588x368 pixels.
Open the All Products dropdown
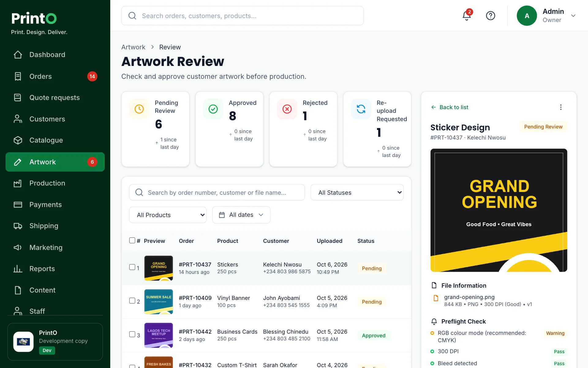pos(168,215)
